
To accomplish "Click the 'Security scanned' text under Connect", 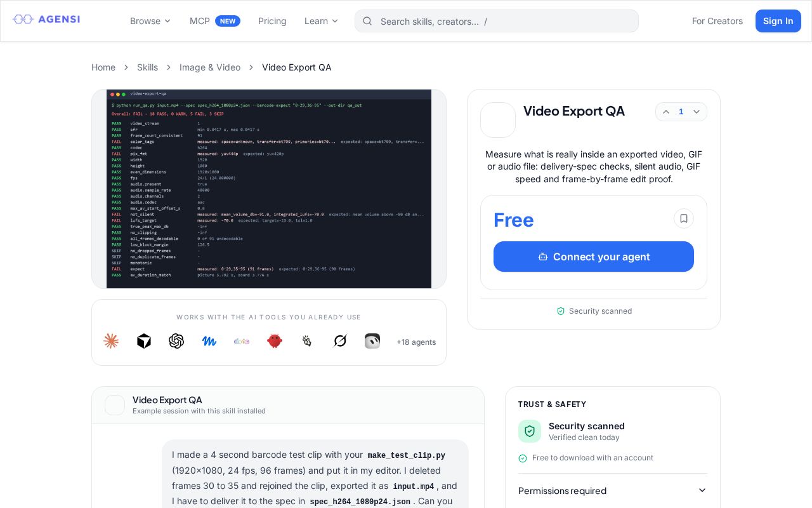I will coord(600,311).
